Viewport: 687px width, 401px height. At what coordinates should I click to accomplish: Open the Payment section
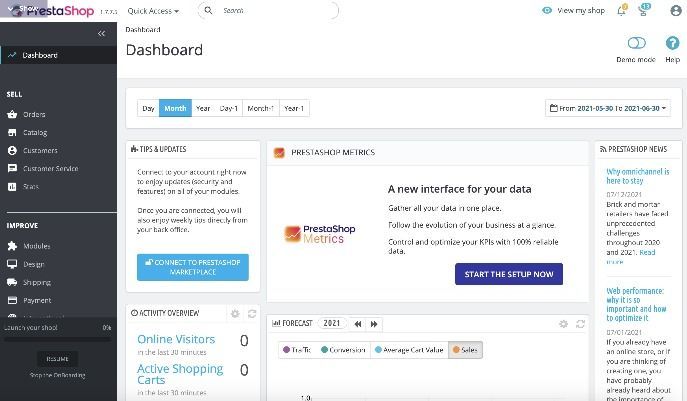pos(37,300)
